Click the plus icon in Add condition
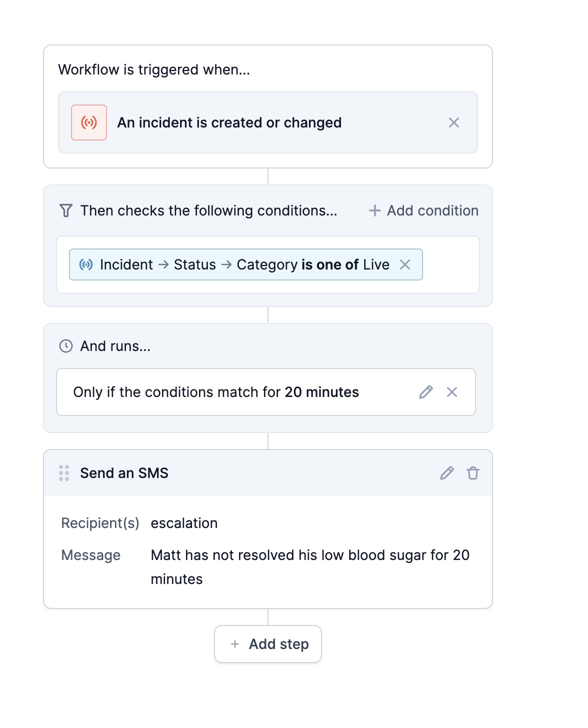This screenshot has height=728, width=588. click(x=374, y=210)
